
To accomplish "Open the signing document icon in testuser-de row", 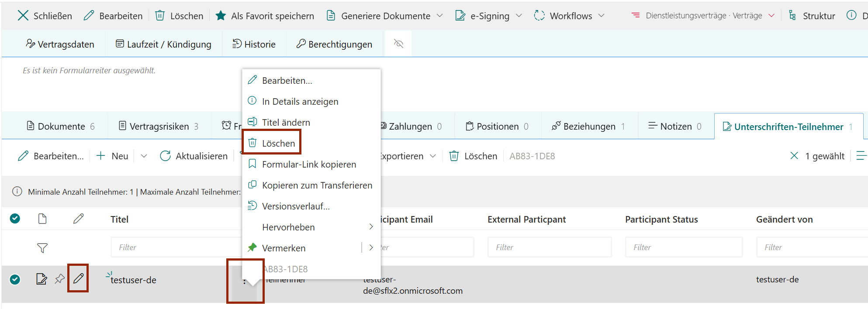I will tap(41, 279).
